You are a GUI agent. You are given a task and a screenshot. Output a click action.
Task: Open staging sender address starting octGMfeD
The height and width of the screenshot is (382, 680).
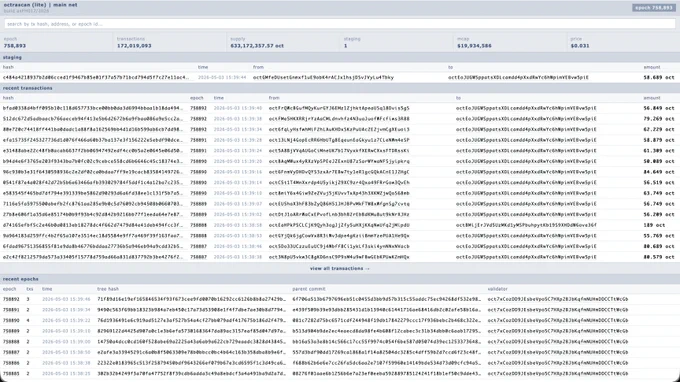[x=324, y=78]
